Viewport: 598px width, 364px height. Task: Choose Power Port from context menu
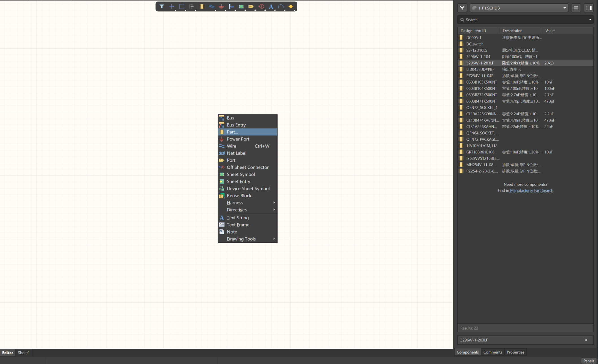coord(238,139)
